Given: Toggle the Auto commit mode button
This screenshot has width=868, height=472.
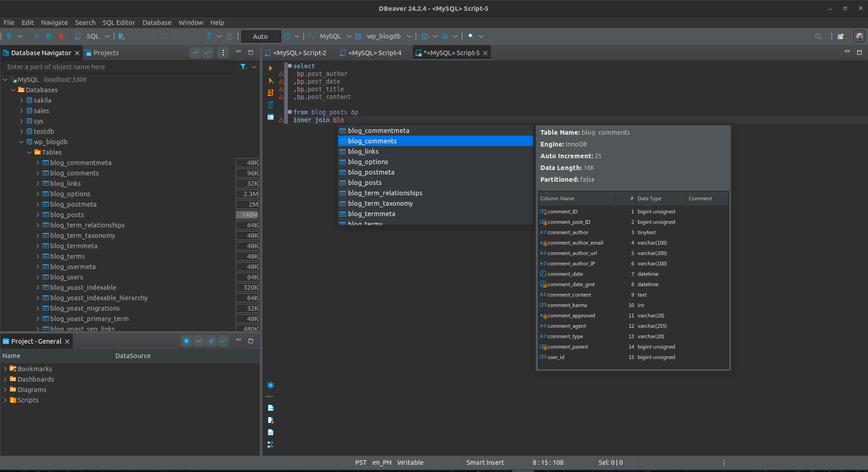Looking at the screenshot, I should (261, 36).
